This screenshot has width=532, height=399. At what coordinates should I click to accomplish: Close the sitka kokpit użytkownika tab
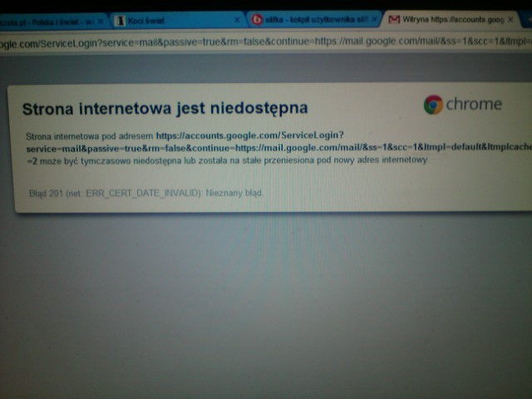(373, 18)
